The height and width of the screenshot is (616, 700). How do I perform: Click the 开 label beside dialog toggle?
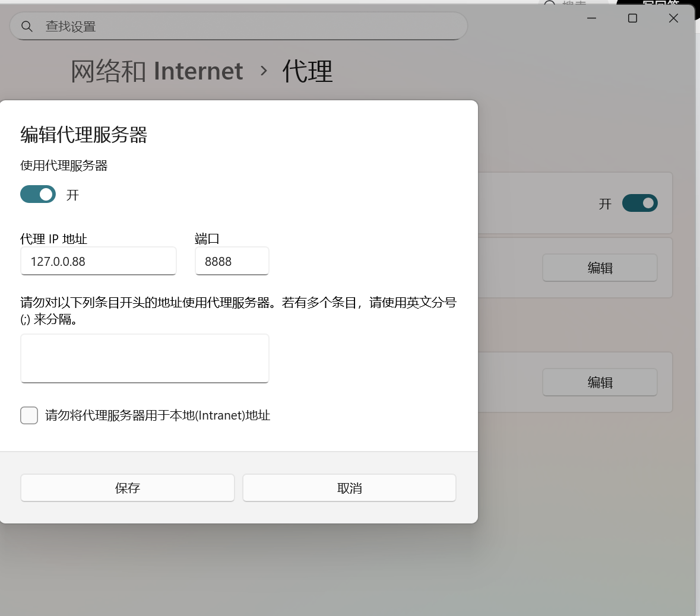[x=72, y=195]
